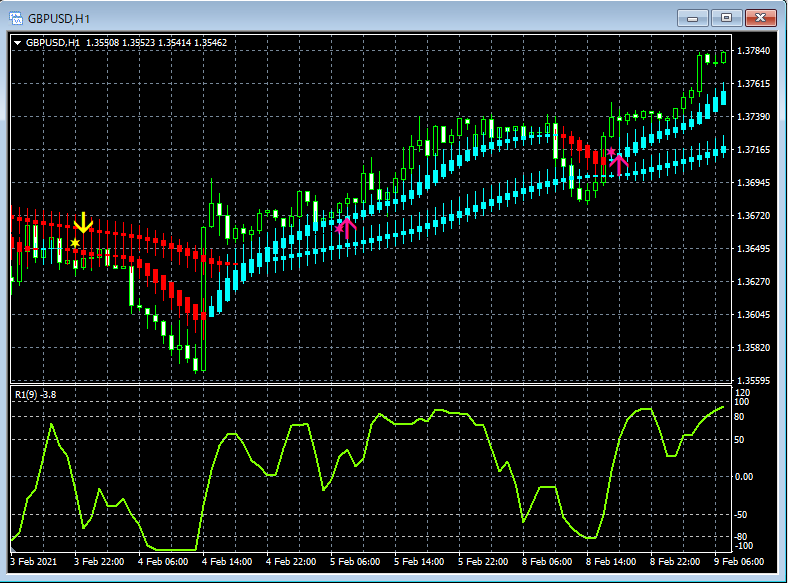Minimize the GBPUSD,H1 chart window

coord(693,17)
